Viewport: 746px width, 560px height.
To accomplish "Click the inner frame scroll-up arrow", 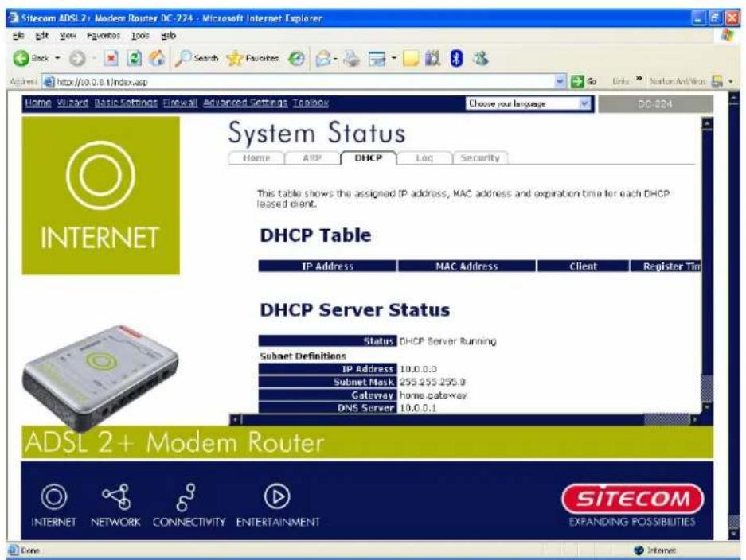I will point(708,123).
